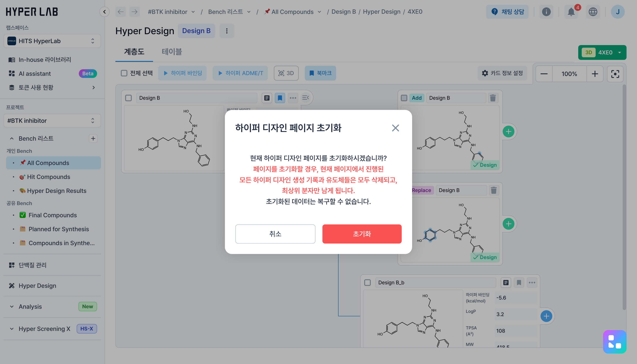Open the language globe icon
Viewport: 637px width, 364px height.
tap(593, 12)
